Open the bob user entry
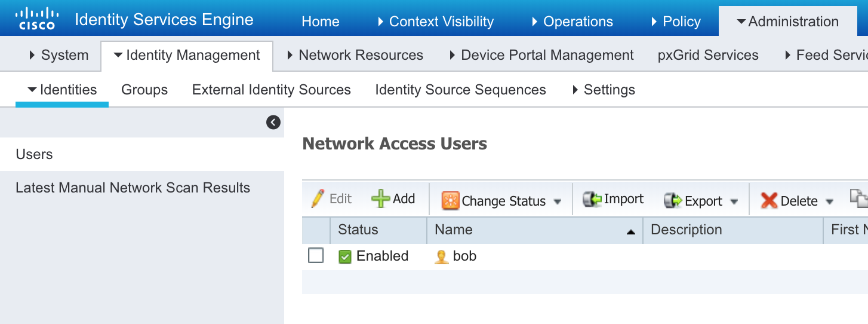The width and height of the screenshot is (868, 324). (464, 256)
